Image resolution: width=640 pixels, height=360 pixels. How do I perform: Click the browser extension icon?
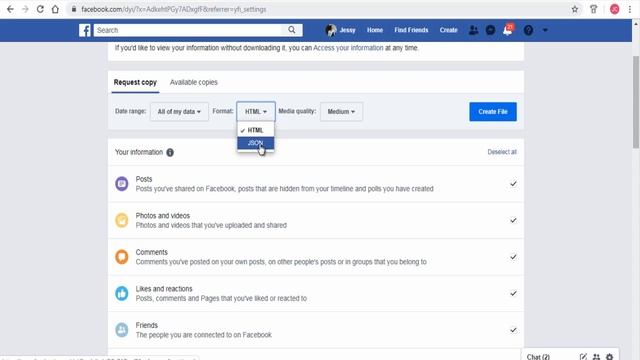click(x=593, y=9)
